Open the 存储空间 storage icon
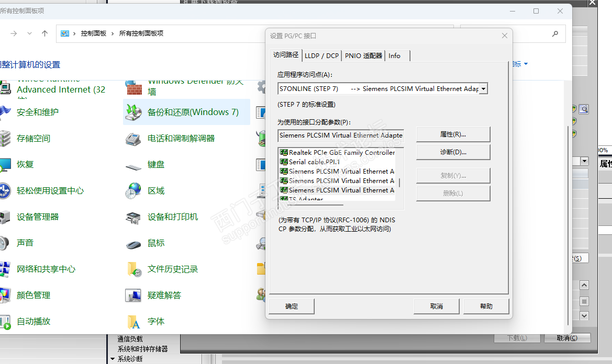 coord(5,139)
